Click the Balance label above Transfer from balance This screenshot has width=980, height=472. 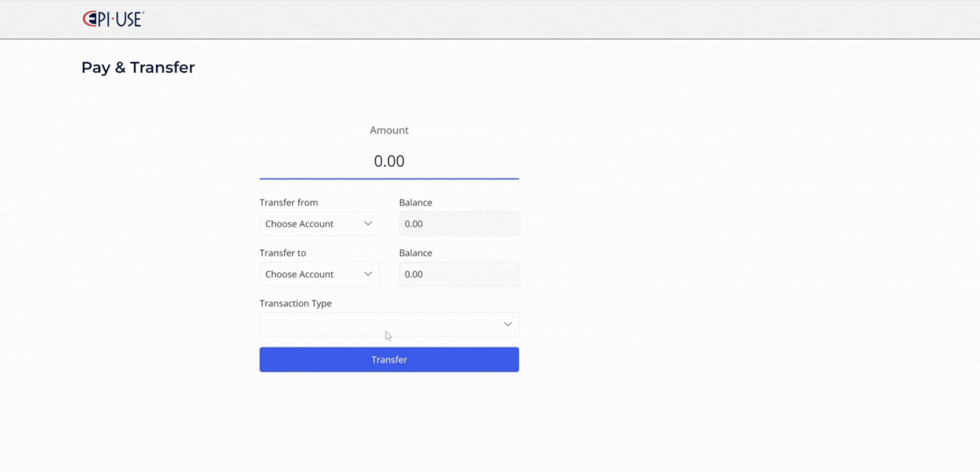(415, 203)
